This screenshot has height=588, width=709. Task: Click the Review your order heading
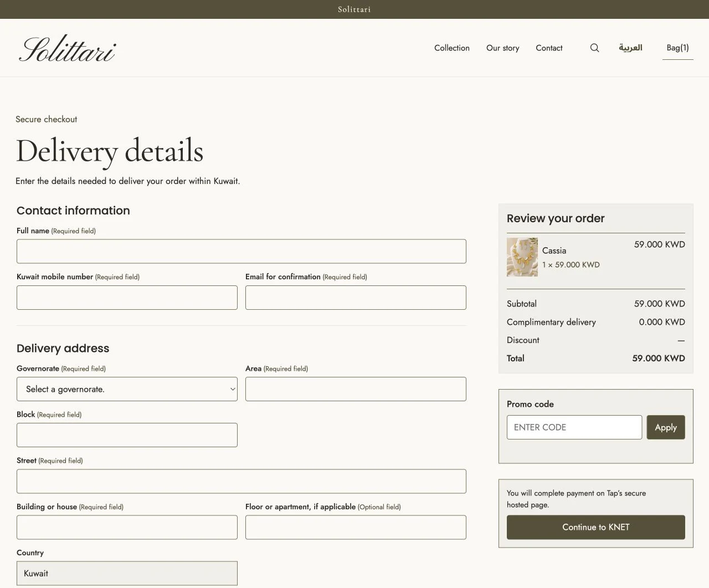click(556, 218)
